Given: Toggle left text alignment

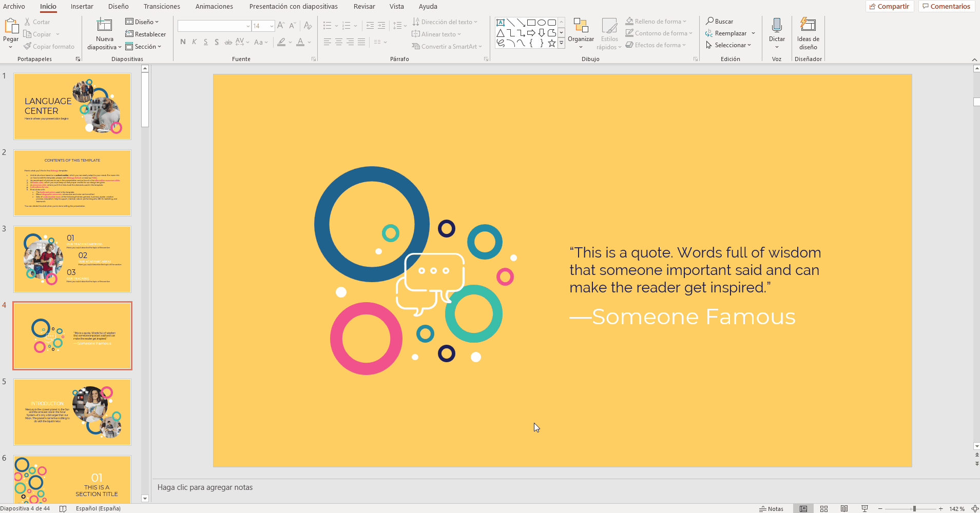Looking at the screenshot, I should point(327,42).
